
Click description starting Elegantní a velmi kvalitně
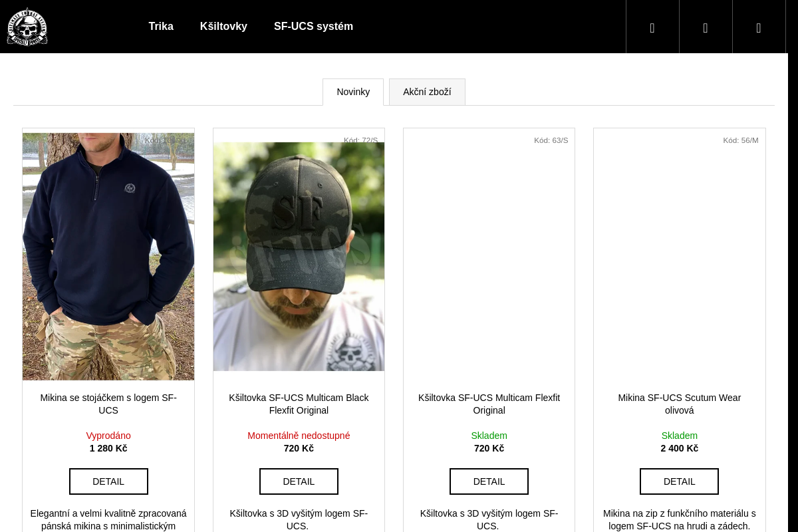tap(108, 519)
